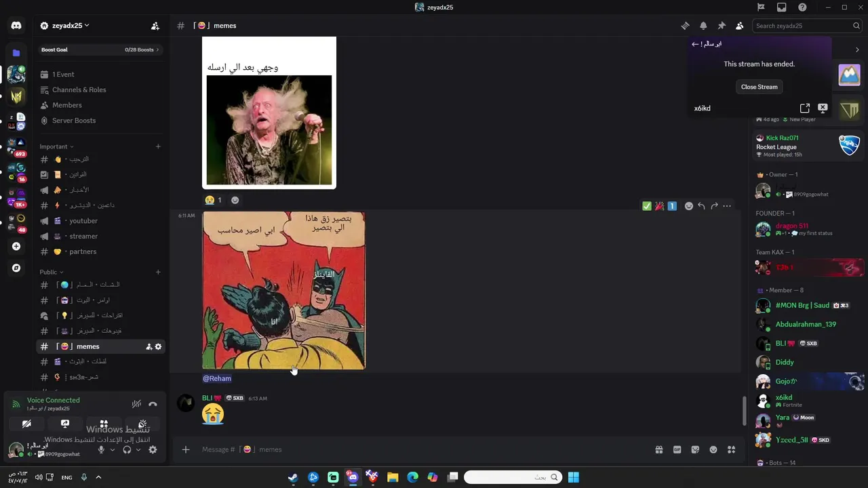Disconnect from voice with hang-up icon
The image size is (868, 488).
[153, 404]
